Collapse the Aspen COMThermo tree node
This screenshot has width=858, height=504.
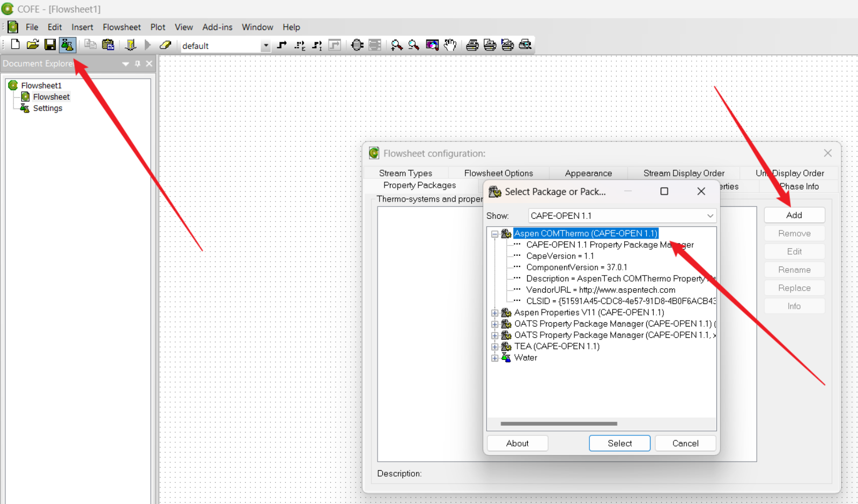click(x=494, y=234)
